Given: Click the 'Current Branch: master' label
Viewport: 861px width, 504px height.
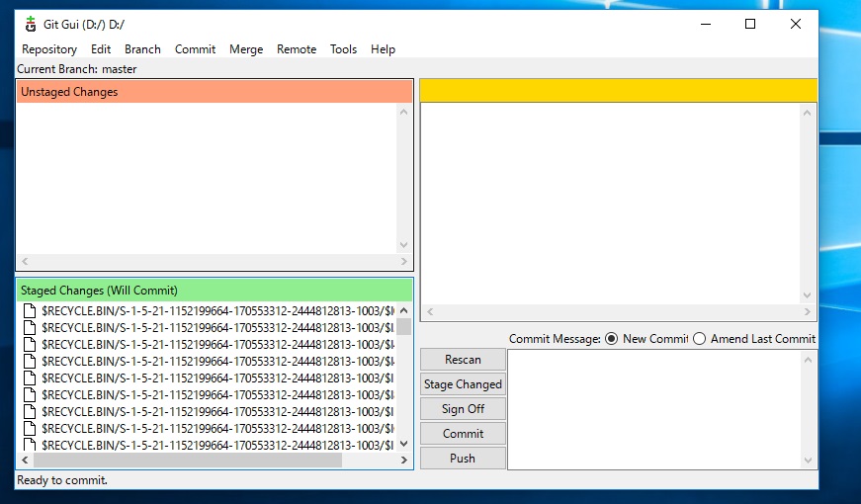Looking at the screenshot, I should click(77, 69).
